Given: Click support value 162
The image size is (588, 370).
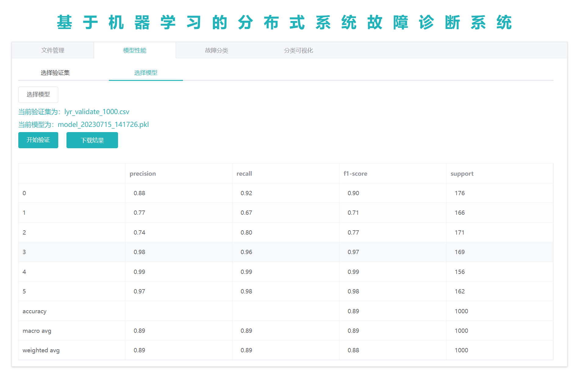Looking at the screenshot, I should tap(460, 291).
